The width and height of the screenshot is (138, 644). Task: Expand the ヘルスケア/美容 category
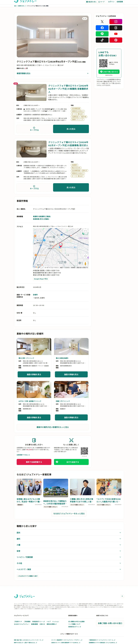[x=69, y=570]
